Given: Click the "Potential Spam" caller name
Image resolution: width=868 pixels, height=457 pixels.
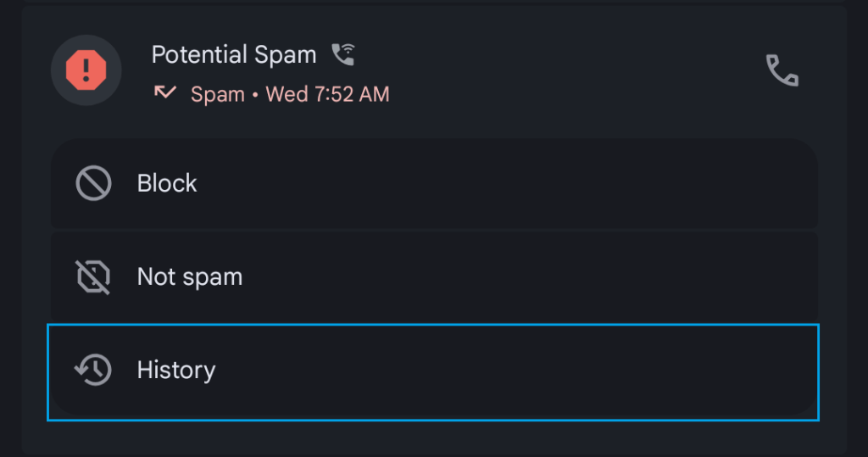Looking at the screenshot, I should (x=234, y=55).
